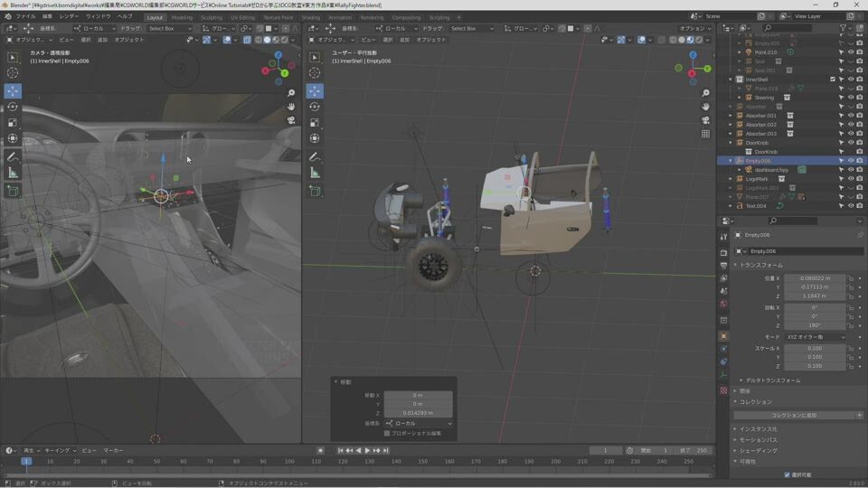
Task: Toggle the InnerShell collection exclude checkbox
Action: click(x=833, y=80)
